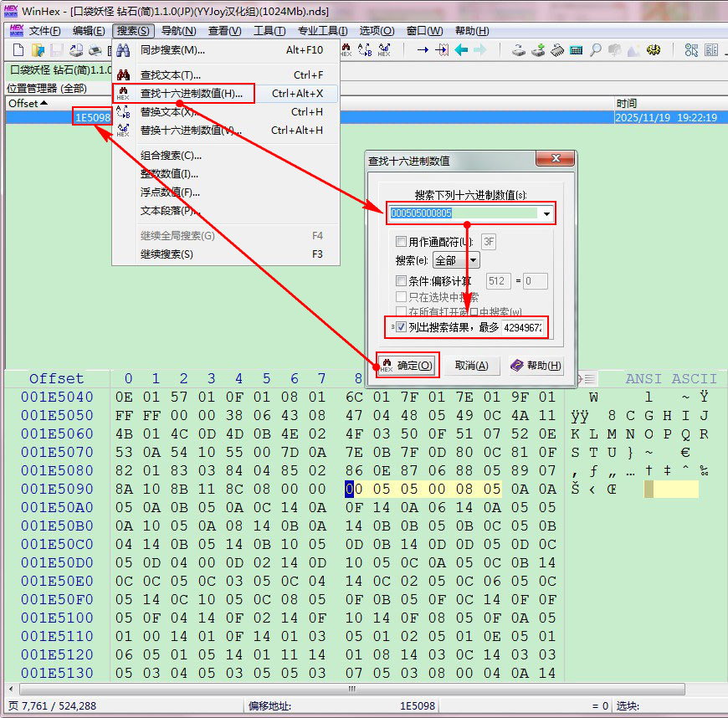Select 查找文本(T)... from the search menu
This screenshot has width=728, height=718.
point(171,75)
